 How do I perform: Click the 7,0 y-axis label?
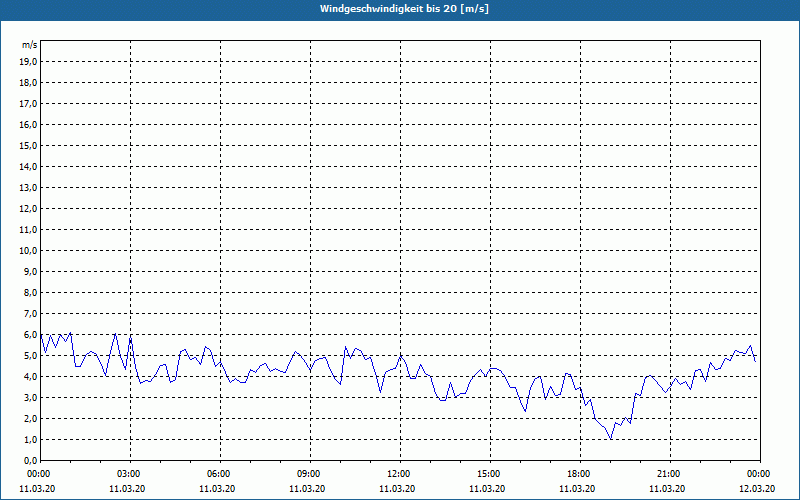tap(30, 314)
